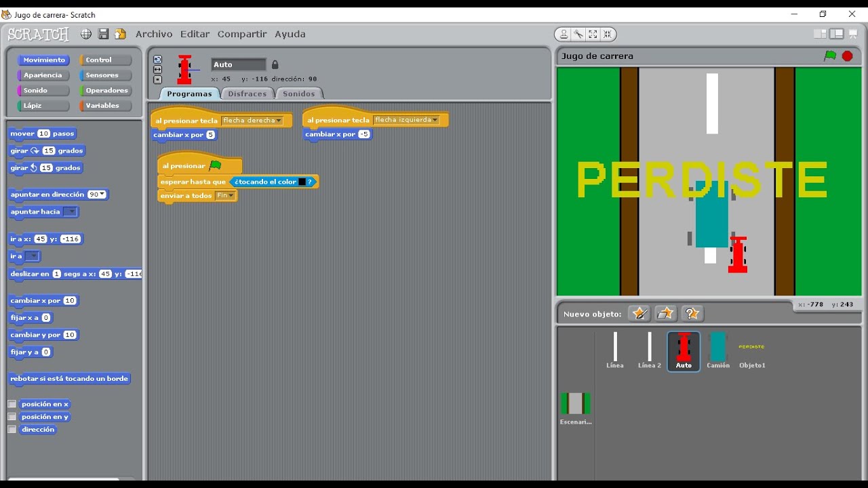Toggle the posición en x checkbox

coord(12,404)
